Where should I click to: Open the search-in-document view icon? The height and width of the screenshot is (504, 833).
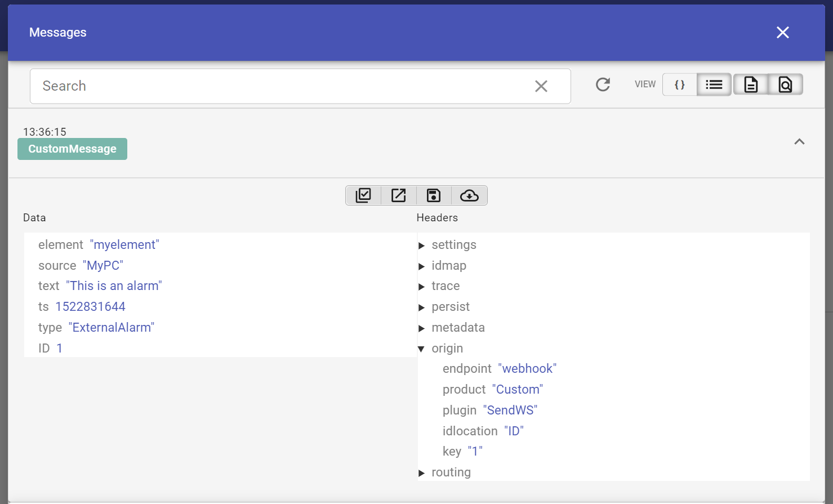[785, 85]
